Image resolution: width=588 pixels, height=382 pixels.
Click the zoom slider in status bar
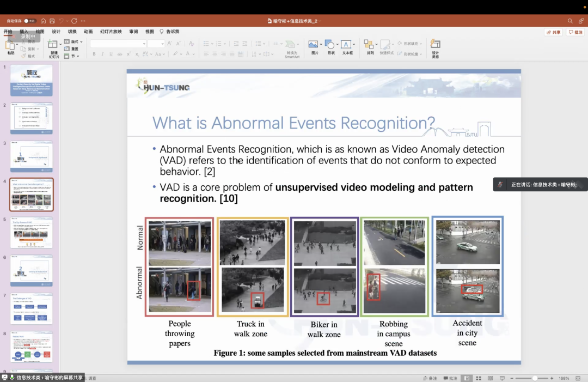pos(535,378)
